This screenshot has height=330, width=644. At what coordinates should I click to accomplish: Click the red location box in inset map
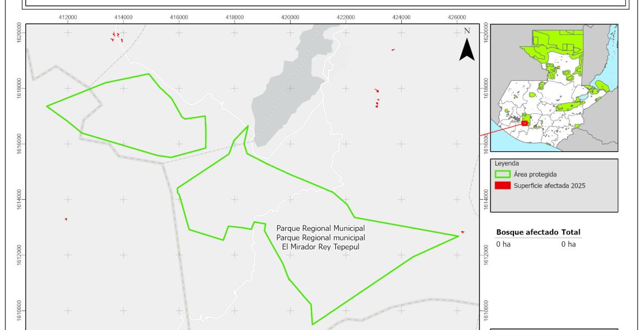(x=525, y=123)
